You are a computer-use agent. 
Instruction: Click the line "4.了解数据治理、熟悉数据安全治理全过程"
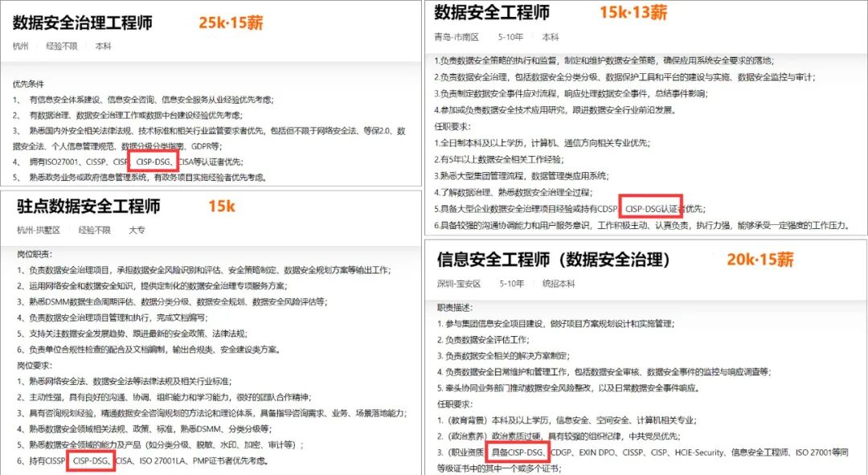(513, 193)
